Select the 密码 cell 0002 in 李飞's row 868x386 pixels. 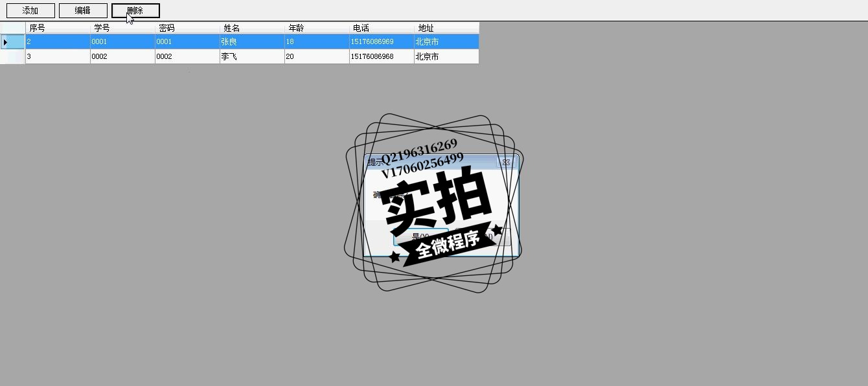(187, 56)
